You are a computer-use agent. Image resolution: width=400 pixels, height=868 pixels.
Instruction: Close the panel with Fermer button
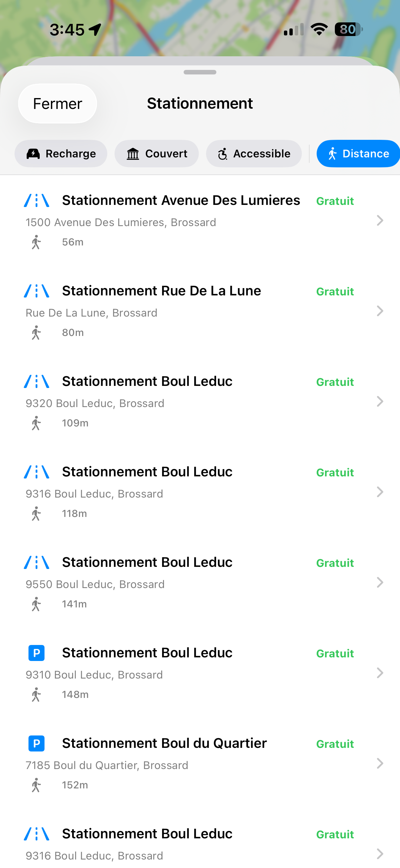58,104
